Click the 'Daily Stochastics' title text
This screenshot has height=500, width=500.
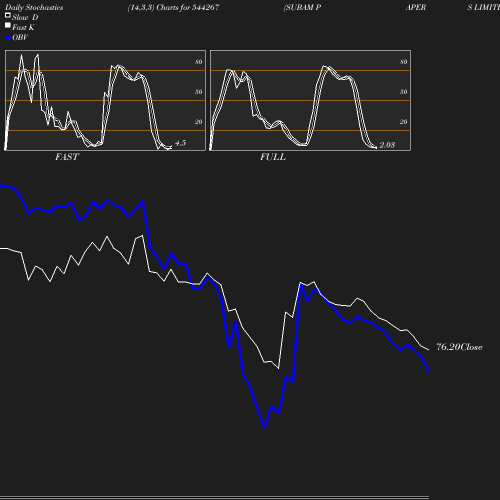pyautogui.click(x=34, y=7)
